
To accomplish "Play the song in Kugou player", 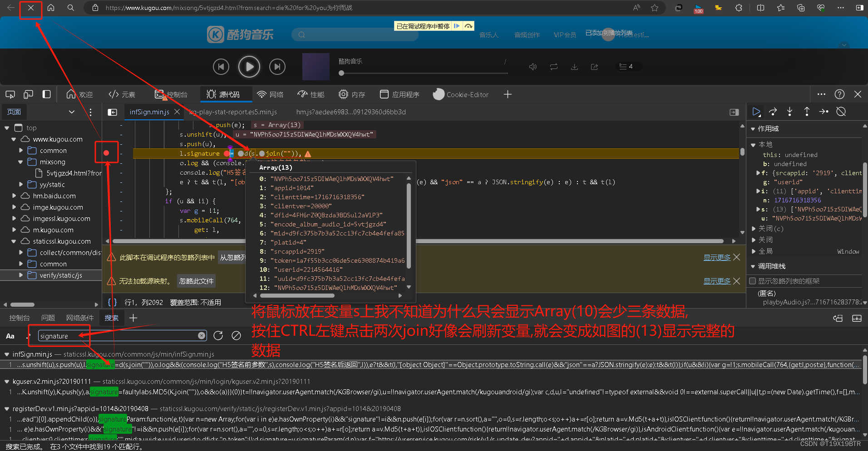I will click(249, 67).
